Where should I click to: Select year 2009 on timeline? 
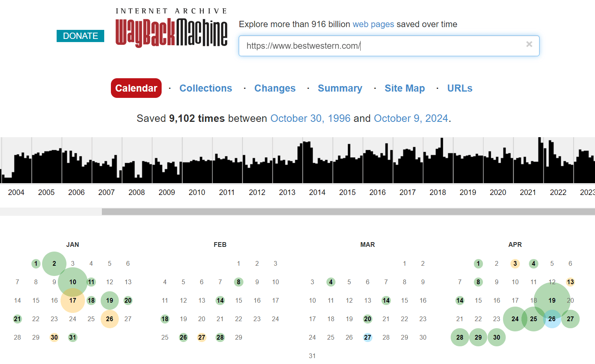click(x=167, y=192)
